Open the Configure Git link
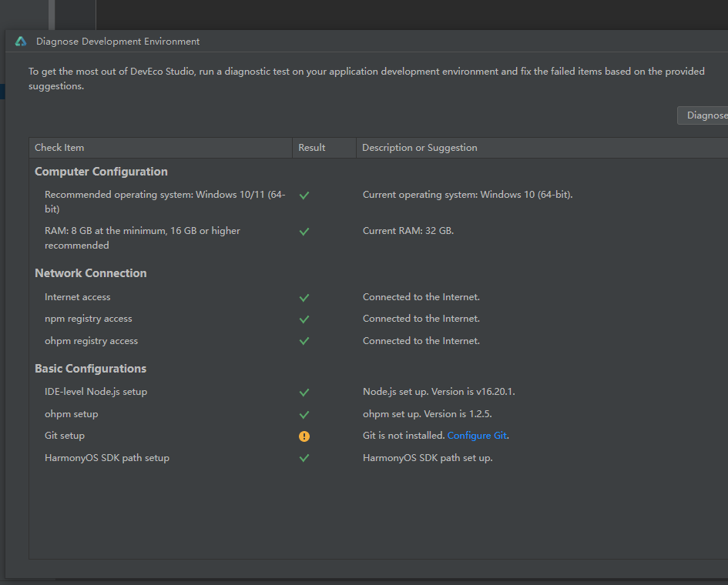This screenshot has width=728, height=585. [477, 436]
